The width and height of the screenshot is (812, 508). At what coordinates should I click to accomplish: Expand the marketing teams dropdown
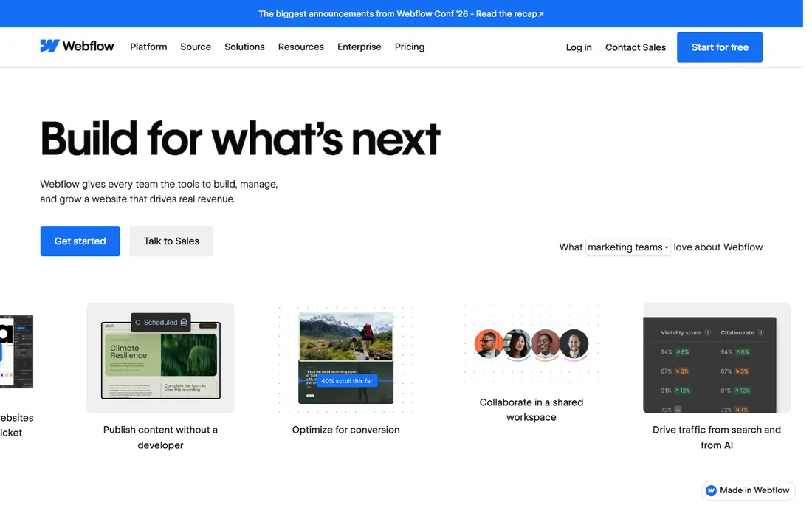627,247
